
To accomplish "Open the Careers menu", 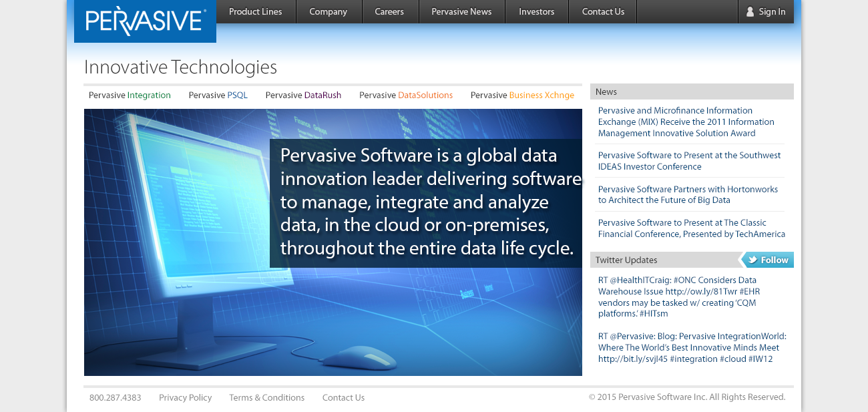I will point(390,11).
